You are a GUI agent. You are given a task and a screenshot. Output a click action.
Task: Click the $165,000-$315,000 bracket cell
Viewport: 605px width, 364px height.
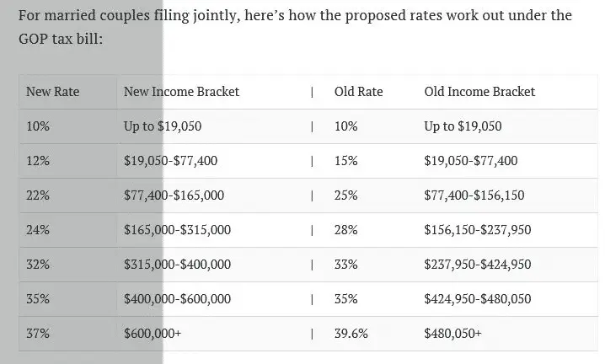click(x=177, y=230)
